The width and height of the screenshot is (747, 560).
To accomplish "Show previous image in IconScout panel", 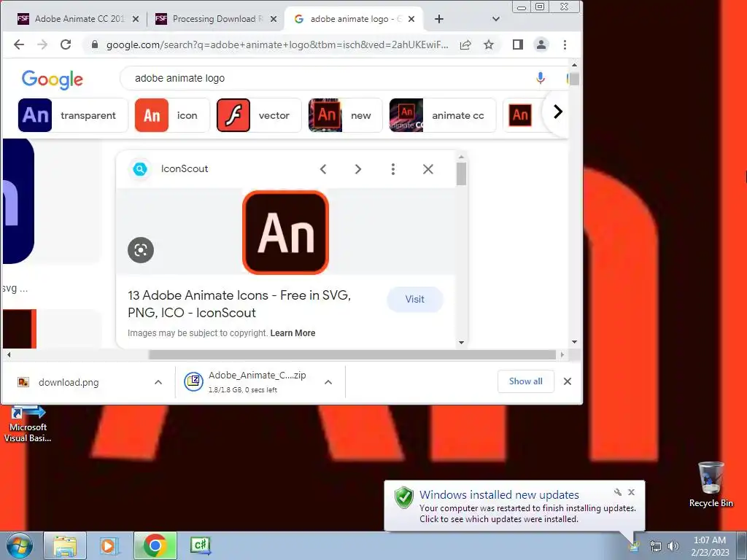I will click(323, 169).
